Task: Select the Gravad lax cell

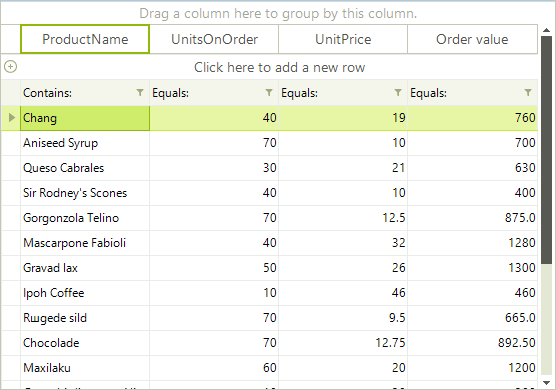Action: pyautogui.click(x=85, y=268)
